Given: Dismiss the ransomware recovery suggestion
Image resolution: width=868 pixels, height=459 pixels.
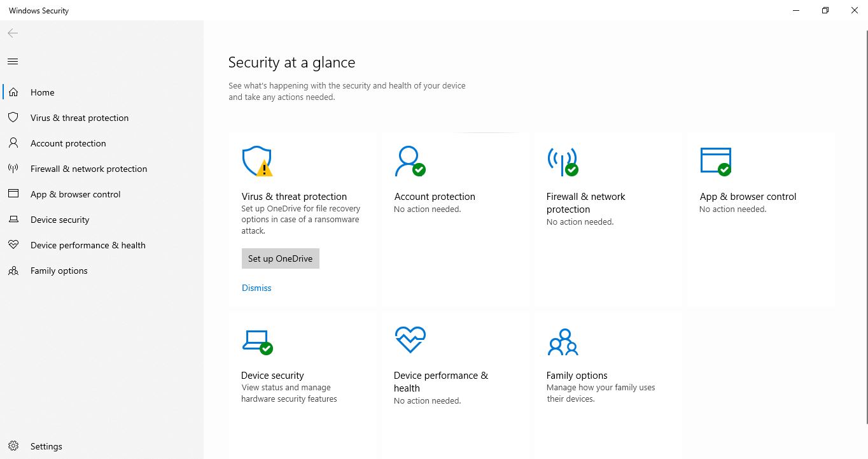Looking at the screenshot, I should click(256, 288).
